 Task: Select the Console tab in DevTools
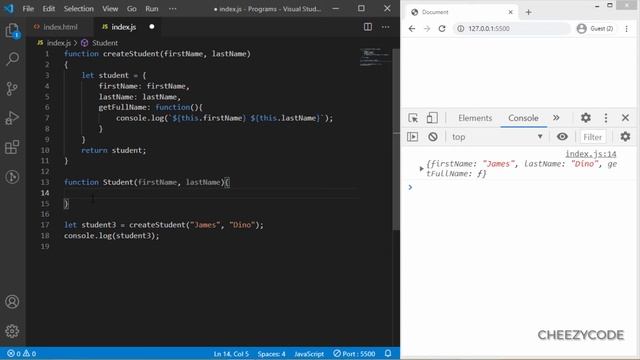coord(523,118)
